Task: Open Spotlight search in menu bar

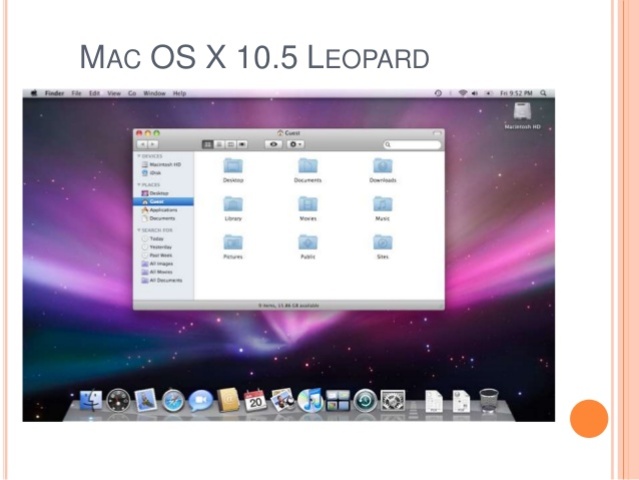Action: click(543, 93)
